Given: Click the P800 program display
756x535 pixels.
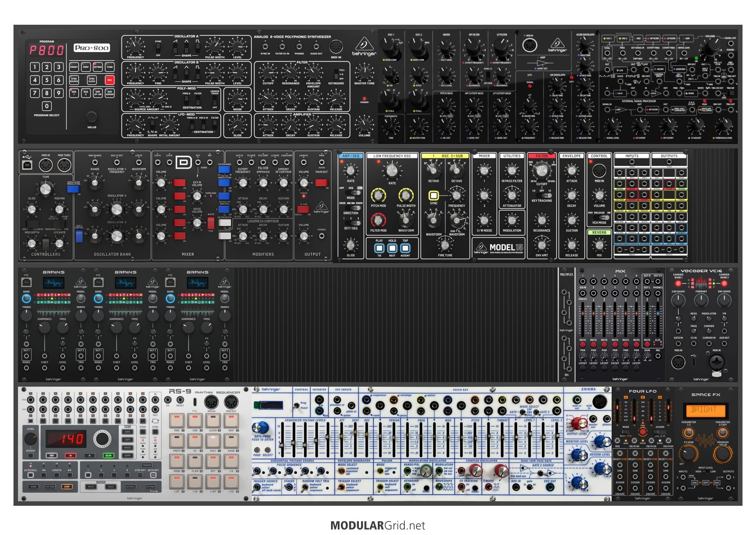Looking at the screenshot, I should [47, 50].
